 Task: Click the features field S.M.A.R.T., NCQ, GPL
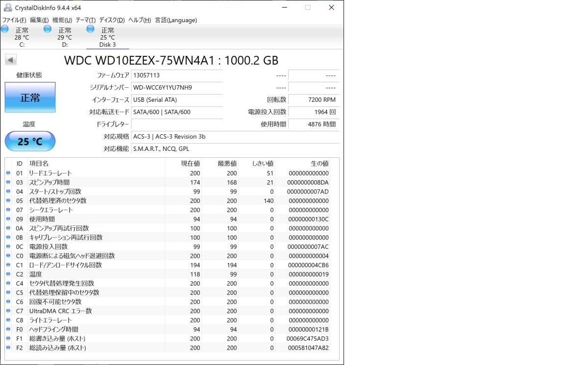235,148
